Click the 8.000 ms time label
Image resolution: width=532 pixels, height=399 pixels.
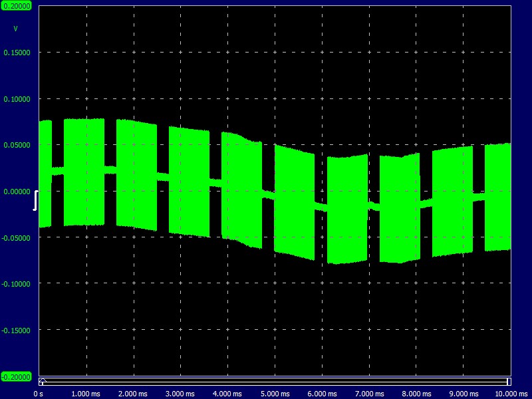click(x=416, y=394)
